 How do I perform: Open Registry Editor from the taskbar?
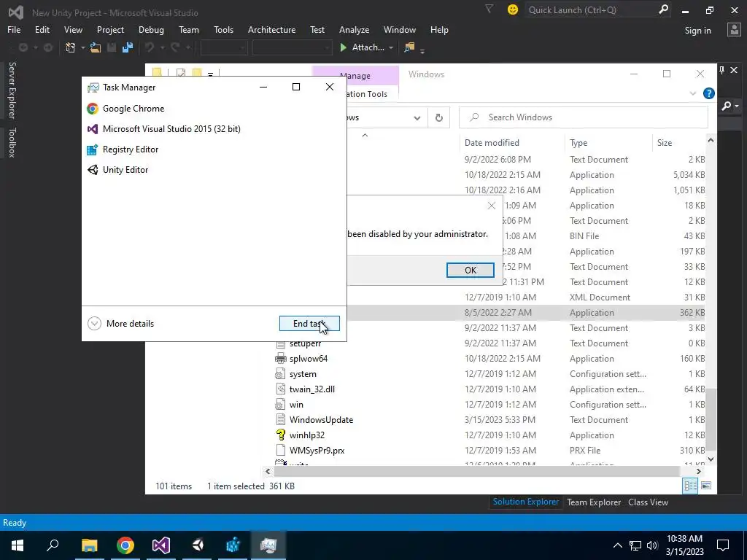click(x=233, y=545)
